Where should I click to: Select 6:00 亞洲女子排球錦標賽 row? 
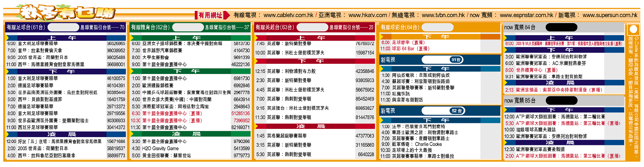(191, 43)
